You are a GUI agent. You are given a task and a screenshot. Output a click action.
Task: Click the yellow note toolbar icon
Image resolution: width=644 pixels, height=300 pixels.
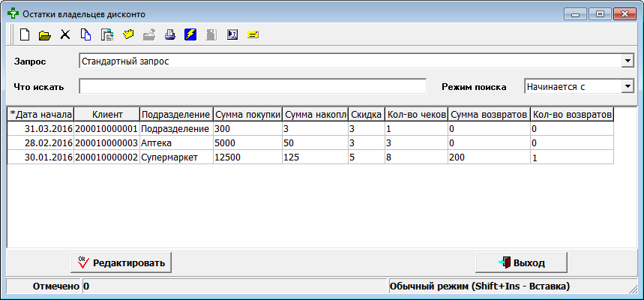coord(253,34)
